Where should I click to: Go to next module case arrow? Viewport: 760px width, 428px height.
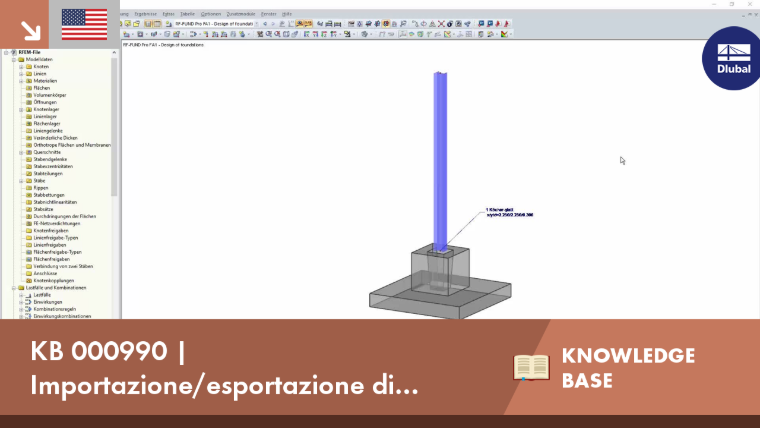(x=272, y=24)
